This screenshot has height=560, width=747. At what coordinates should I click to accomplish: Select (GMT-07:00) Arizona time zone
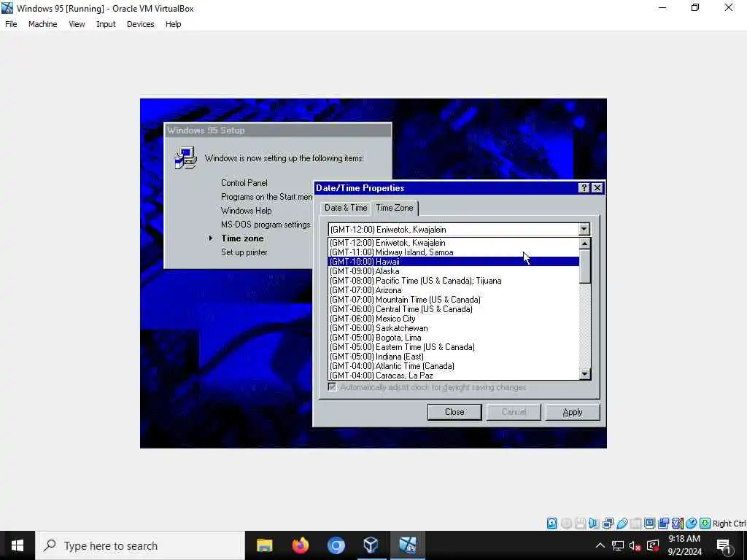click(x=453, y=290)
